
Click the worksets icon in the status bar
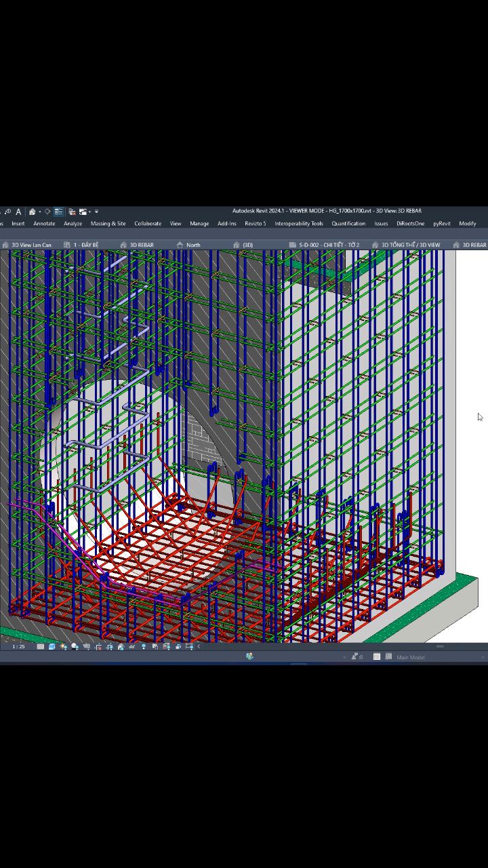click(249, 656)
